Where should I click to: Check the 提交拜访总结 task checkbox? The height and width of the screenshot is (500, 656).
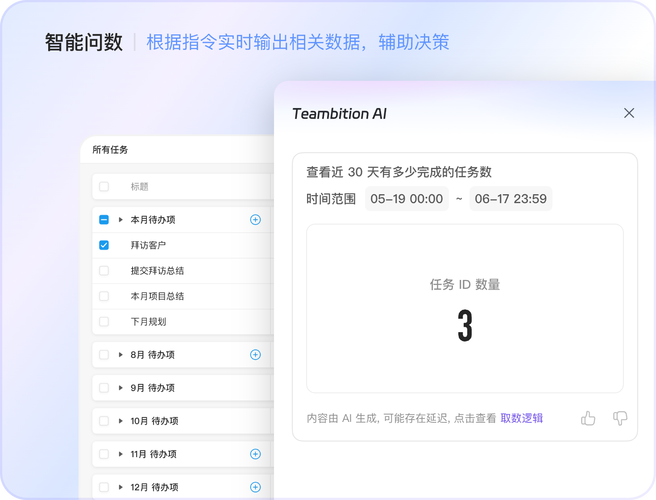(x=104, y=271)
